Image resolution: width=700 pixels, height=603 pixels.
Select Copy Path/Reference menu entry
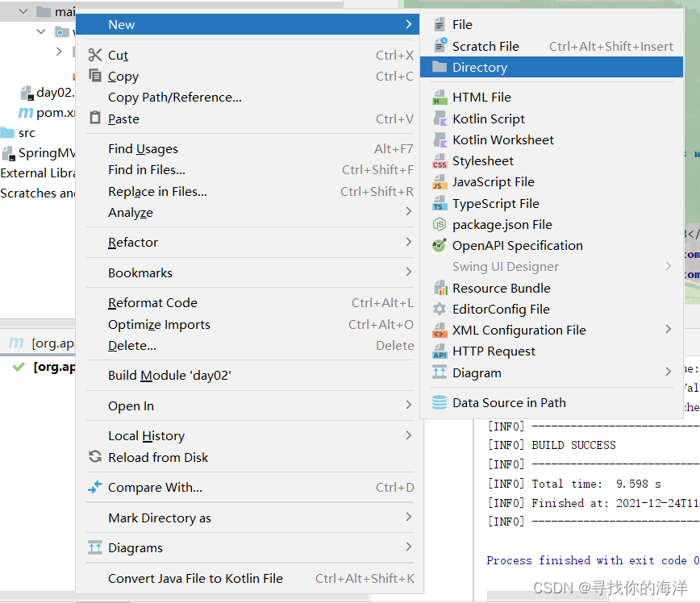(x=249, y=98)
